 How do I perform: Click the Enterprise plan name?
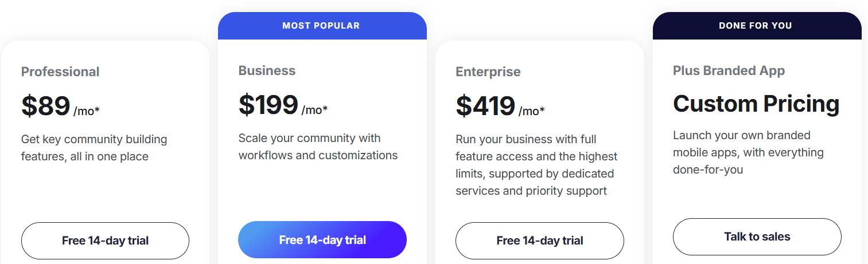tap(488, 72)
